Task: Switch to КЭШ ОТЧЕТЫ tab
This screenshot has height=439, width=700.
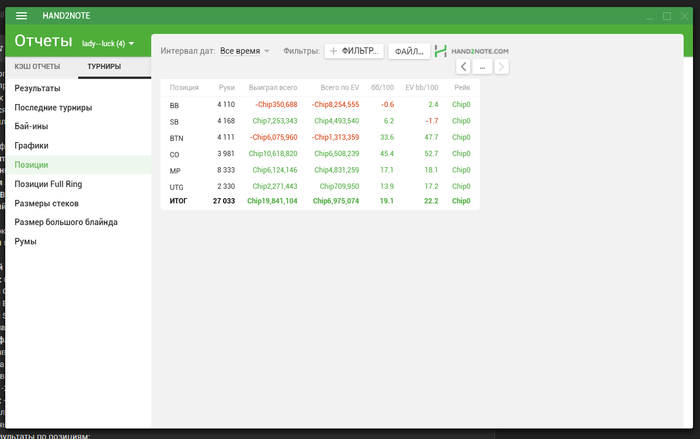Action: 37,67
